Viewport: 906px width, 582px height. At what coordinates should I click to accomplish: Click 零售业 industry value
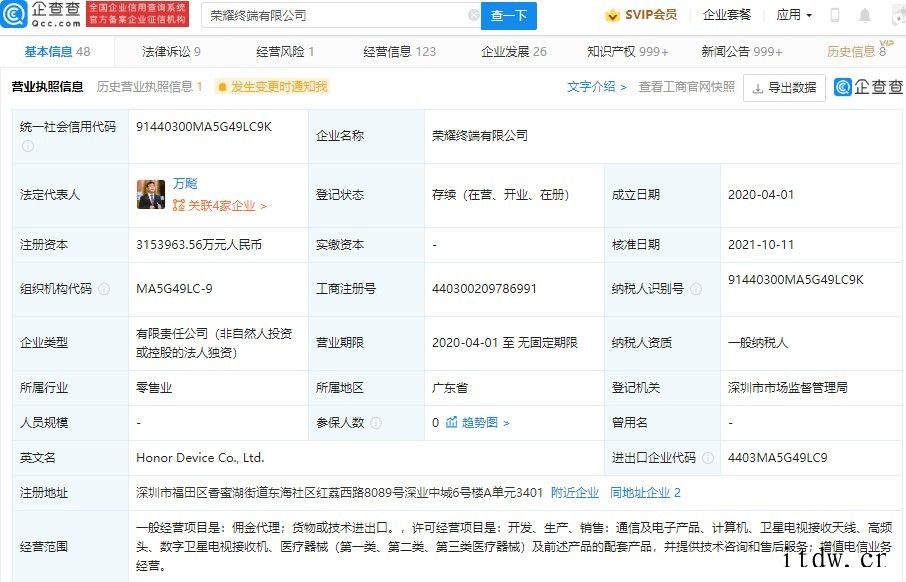point(154,388)
